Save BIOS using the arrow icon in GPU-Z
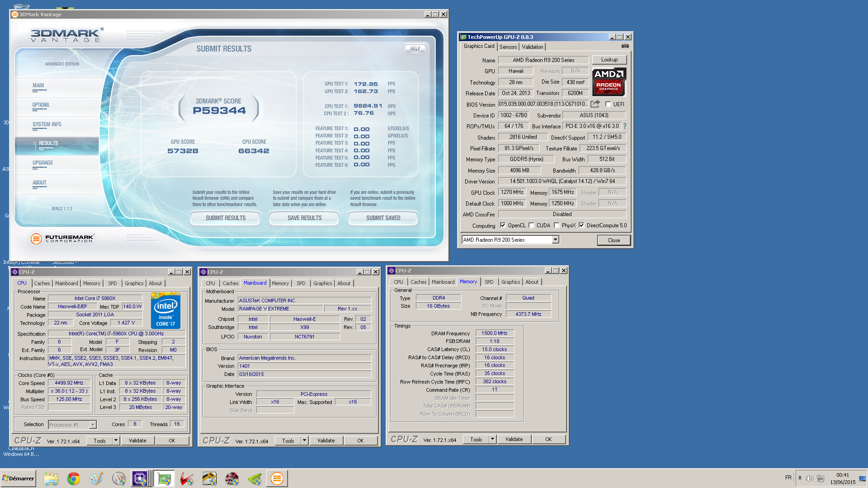Image resolution: width=868 pixels, height=488 pixels. coord(595,104)
